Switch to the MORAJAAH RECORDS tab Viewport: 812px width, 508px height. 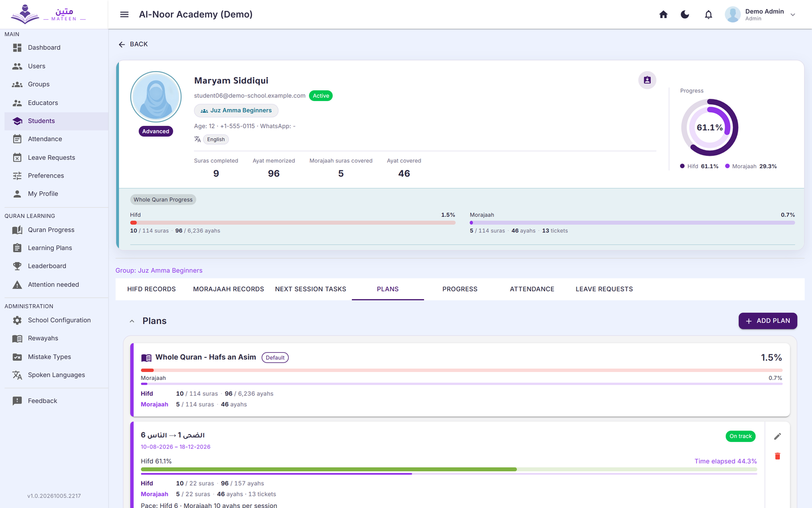(x=228, y=289)
